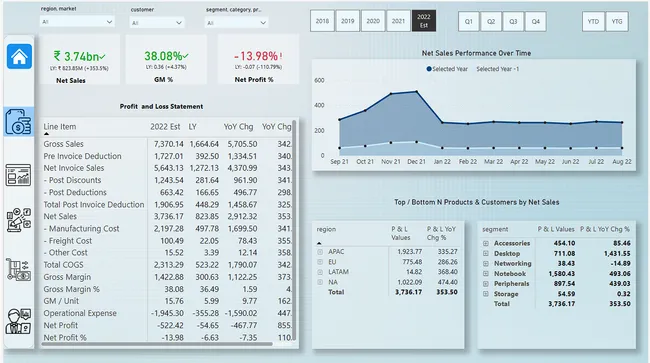Click the Net Sales KPI card

point(80,60)
